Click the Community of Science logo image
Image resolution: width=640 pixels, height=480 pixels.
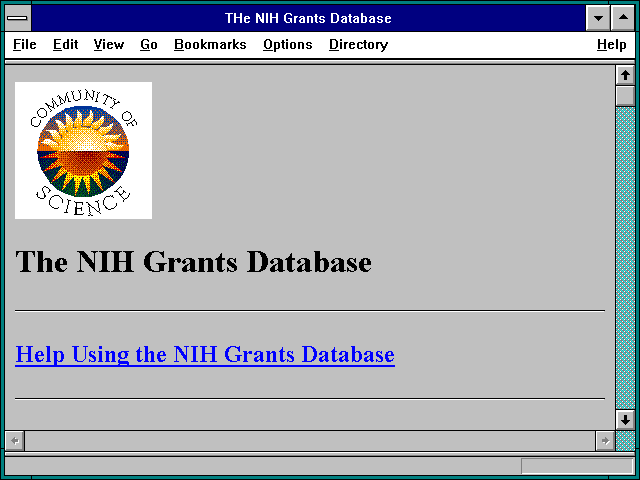pos(84,151)
